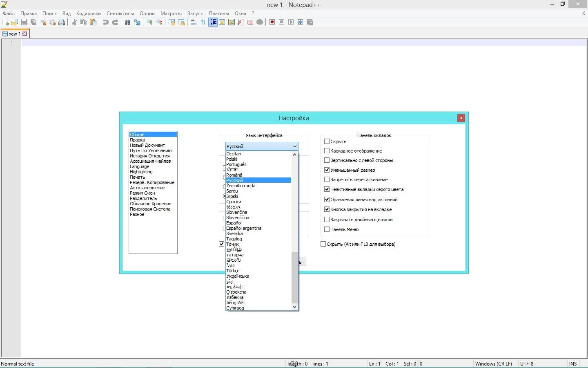Click the Run Macro Multiple Times icon
This screenshot has height=368, width=588.
coord(301,22)
